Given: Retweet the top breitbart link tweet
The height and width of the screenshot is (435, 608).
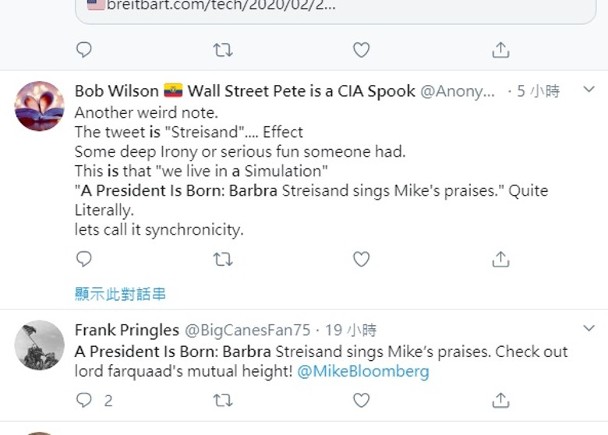Looking at the screenshot, I should (223, 49).
